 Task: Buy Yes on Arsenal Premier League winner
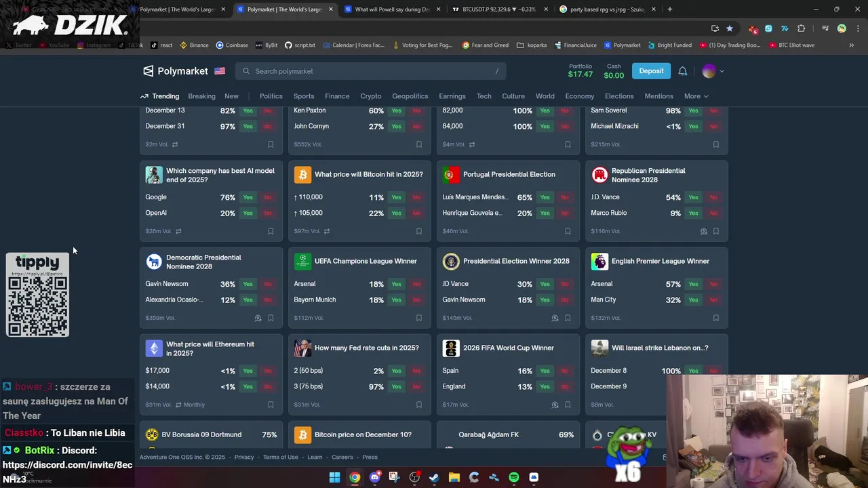(x=693, y=284)
